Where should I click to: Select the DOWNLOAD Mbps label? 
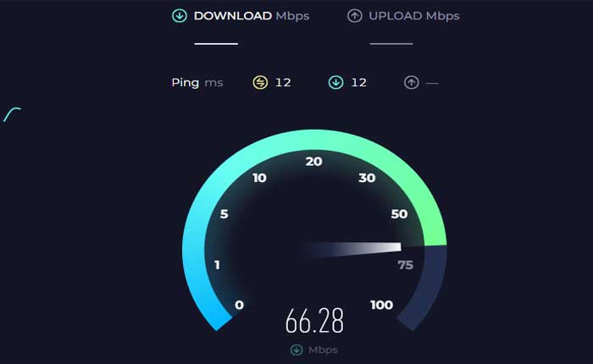[x=252, y=16]
